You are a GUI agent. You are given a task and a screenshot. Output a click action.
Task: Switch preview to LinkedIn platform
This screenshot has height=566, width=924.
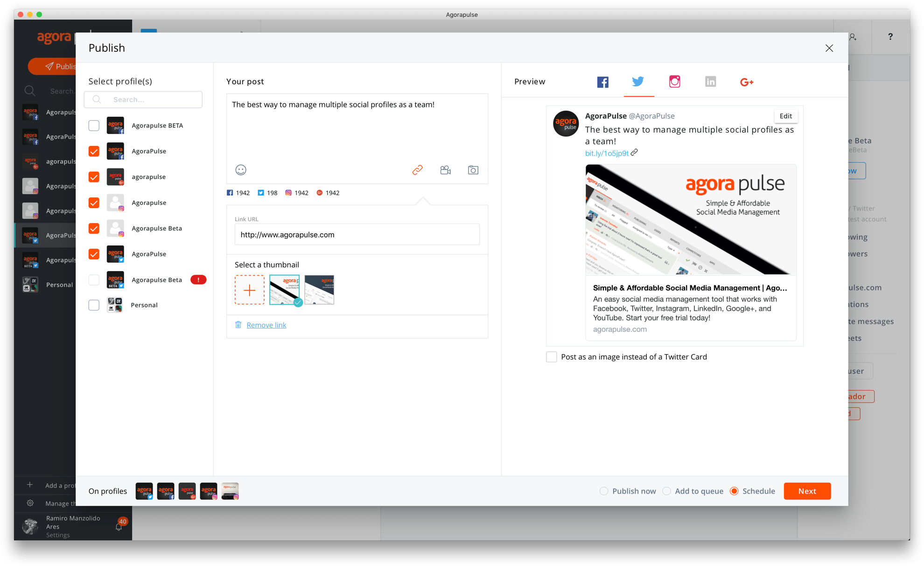710,82
